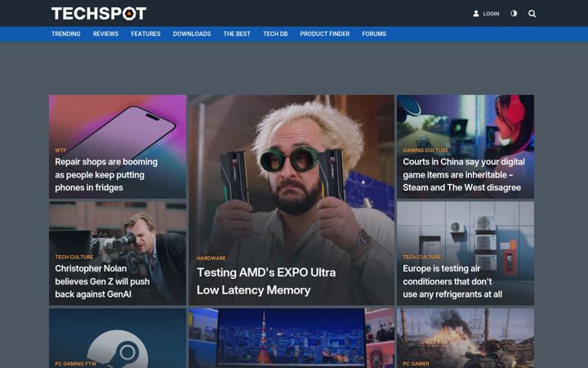Open the Tech Culture tag above Europe article
Viewport: 588px width, 368px height.
(422, 257)
